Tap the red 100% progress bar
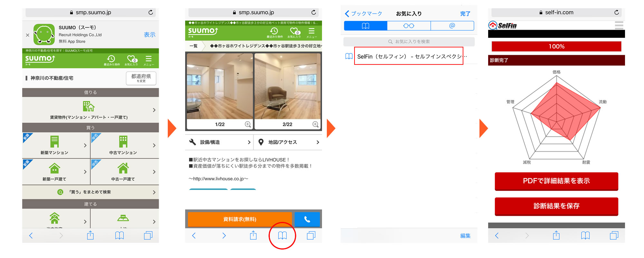644x258 pixels. (x=556, y=46)
